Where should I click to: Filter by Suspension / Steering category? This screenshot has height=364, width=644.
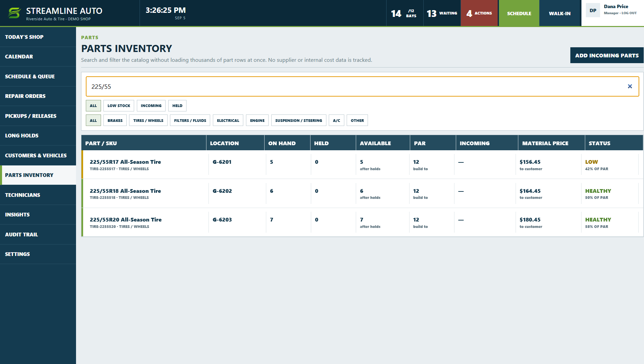pos(299,121)
